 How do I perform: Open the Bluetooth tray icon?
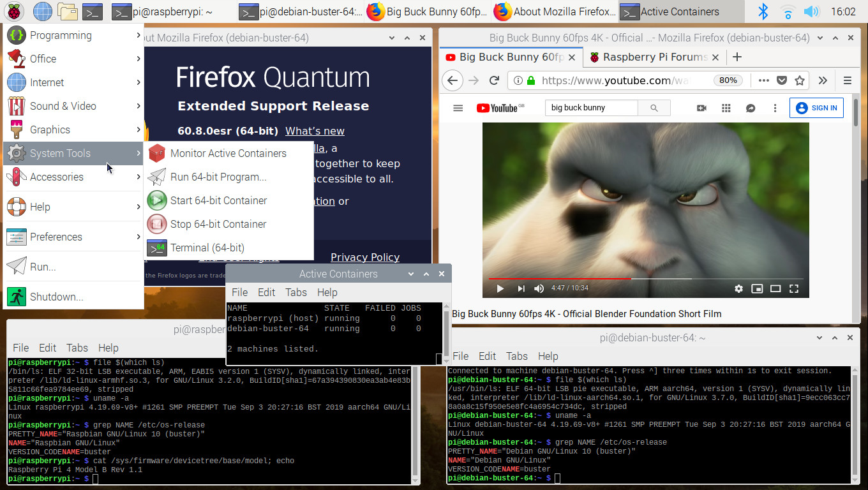click(763, 11)
